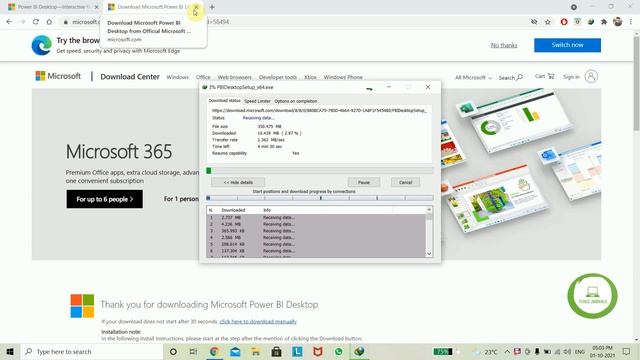Expand the All Microsoft dropdown

(473, 77)
